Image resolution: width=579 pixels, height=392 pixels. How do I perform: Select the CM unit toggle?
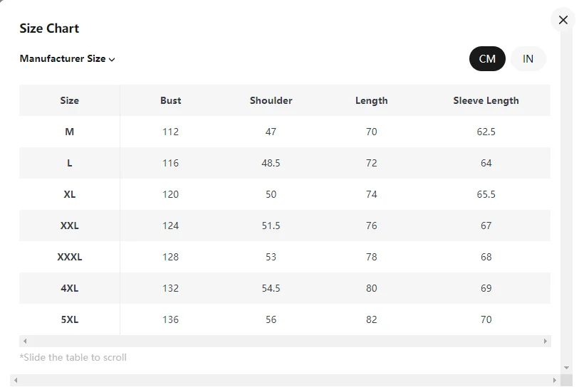487,58
